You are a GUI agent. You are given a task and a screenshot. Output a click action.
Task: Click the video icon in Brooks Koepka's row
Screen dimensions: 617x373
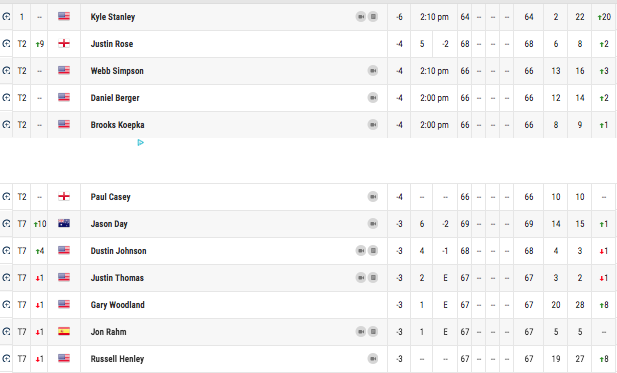point(373,125)
